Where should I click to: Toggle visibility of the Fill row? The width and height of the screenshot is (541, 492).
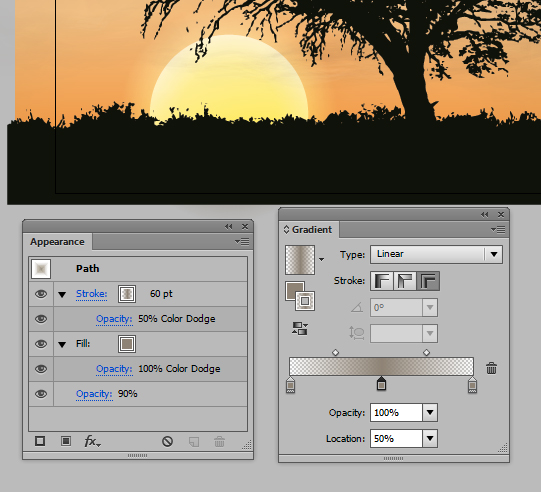(41, 344)
